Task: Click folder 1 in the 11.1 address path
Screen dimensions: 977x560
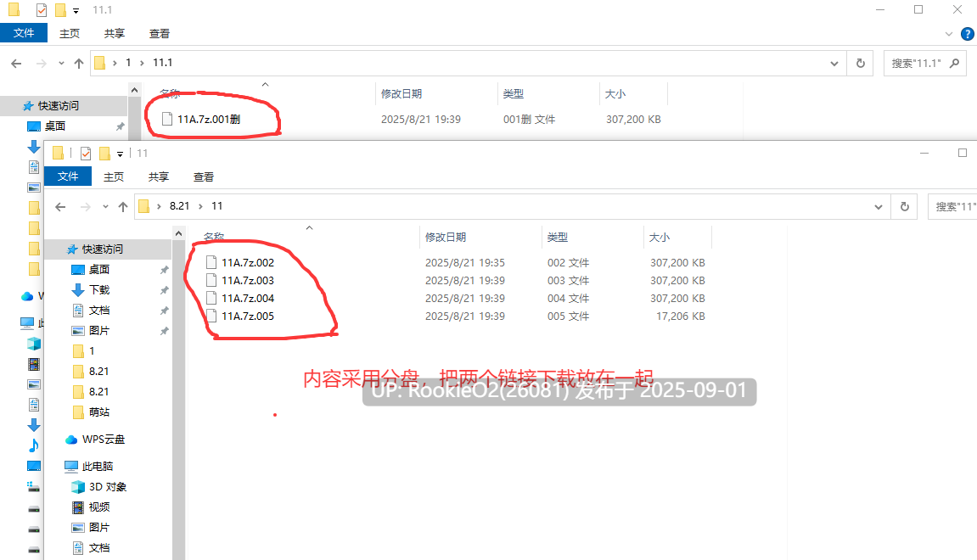Action: (x=128, y=63)
